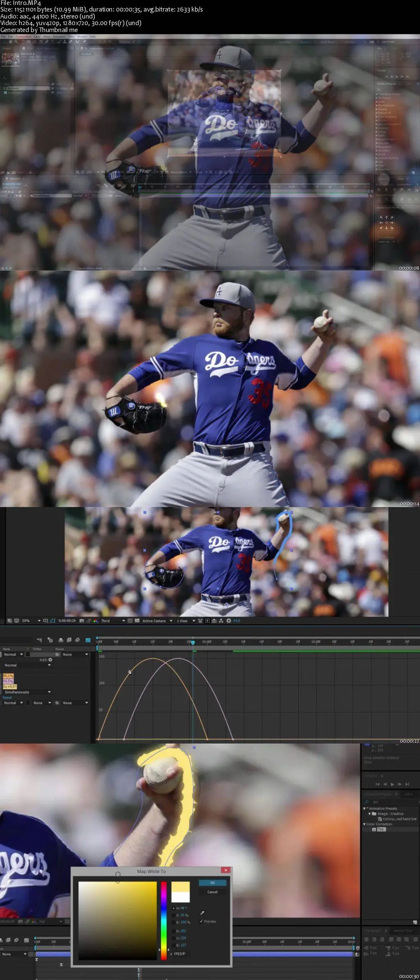This screenshot has width=420, height=980.
Task: Open the Composition menu
Action: [x=23, y=37]
